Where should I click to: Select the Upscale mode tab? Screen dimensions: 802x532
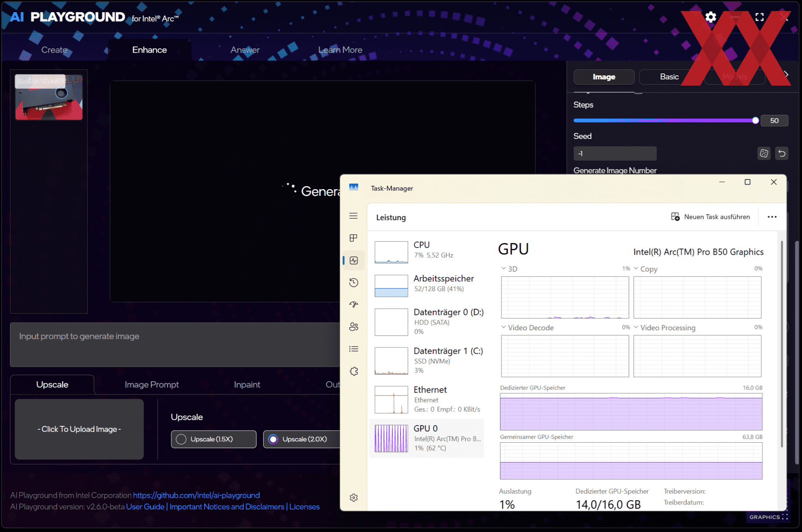[52, 385]
